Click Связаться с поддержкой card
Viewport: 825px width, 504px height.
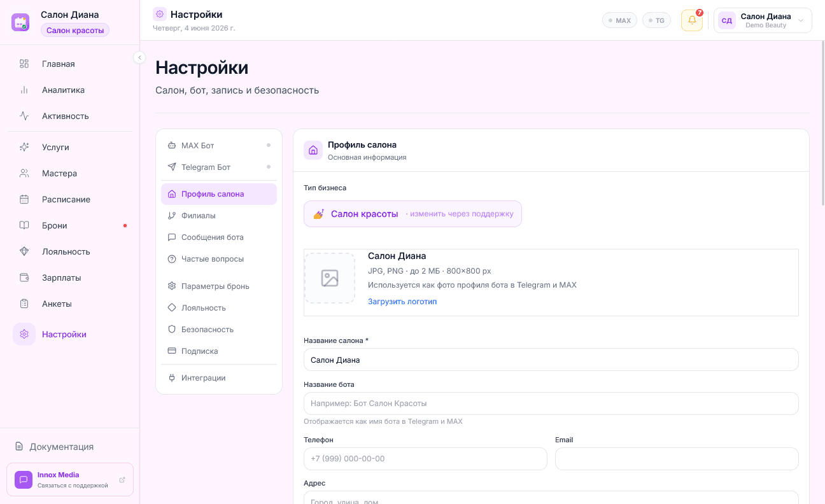70,479
